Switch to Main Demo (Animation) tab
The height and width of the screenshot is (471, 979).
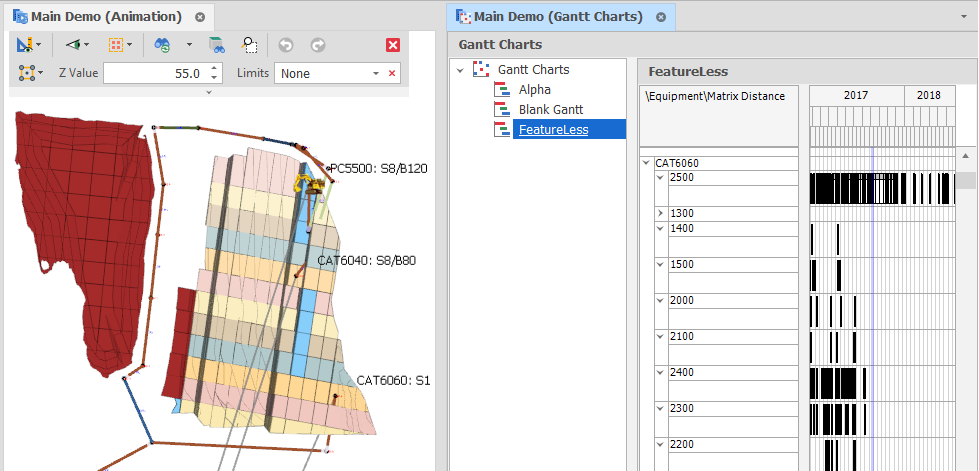click(x=106, y=17)
